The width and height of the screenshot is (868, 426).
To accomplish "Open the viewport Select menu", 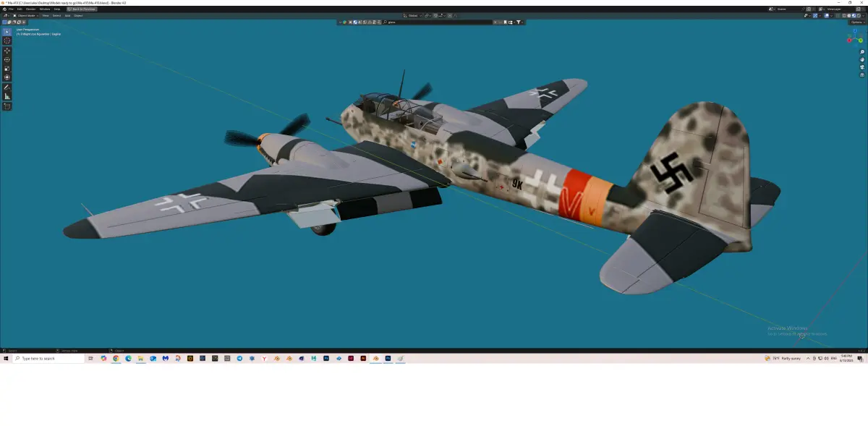I will click(x=56, y=16).
